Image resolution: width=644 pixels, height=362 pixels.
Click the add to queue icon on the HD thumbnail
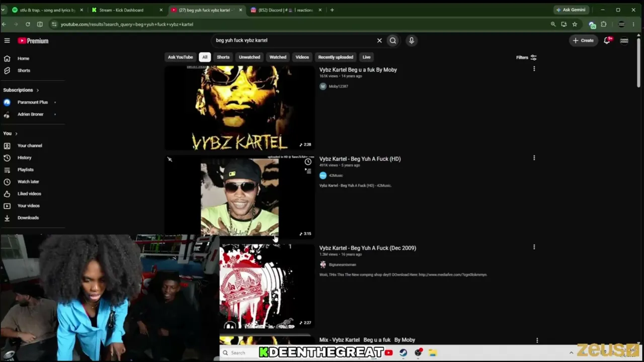[x=308, y=171]
